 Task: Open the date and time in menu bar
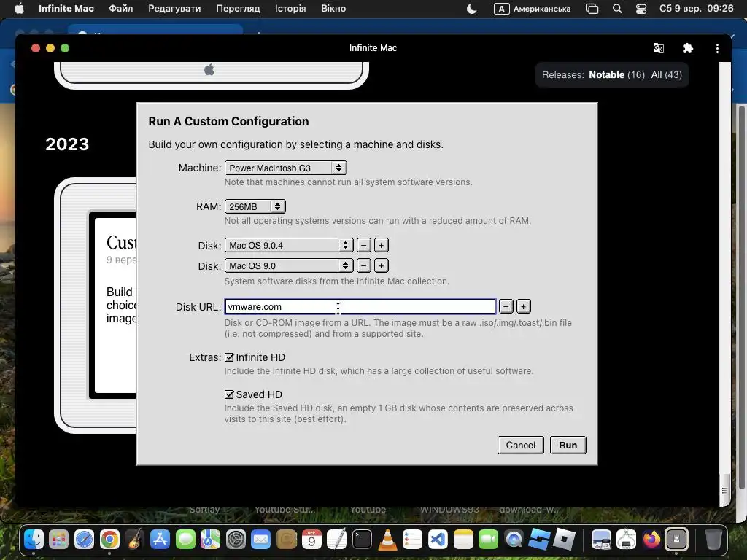[x=696, y=9]
